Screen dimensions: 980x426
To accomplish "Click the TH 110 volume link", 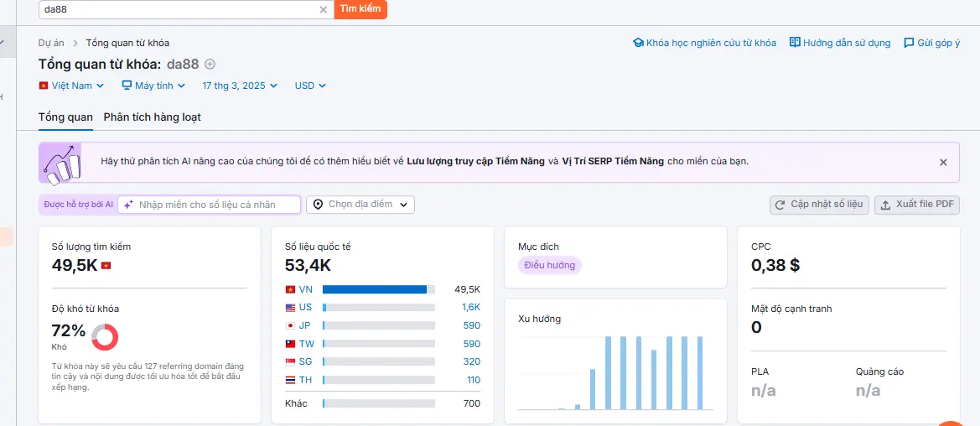I will [473, 380].
